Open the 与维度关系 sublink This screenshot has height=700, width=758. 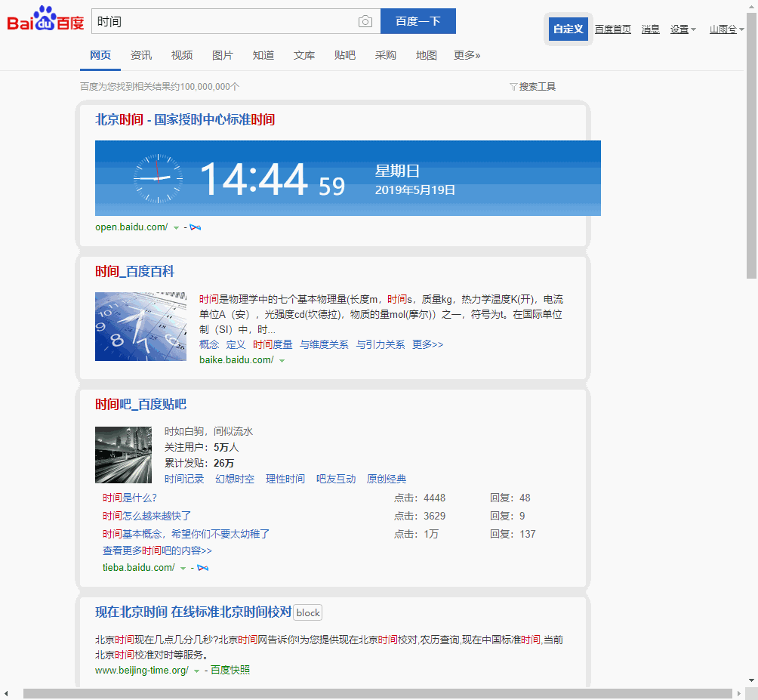(x=324, y=344)
